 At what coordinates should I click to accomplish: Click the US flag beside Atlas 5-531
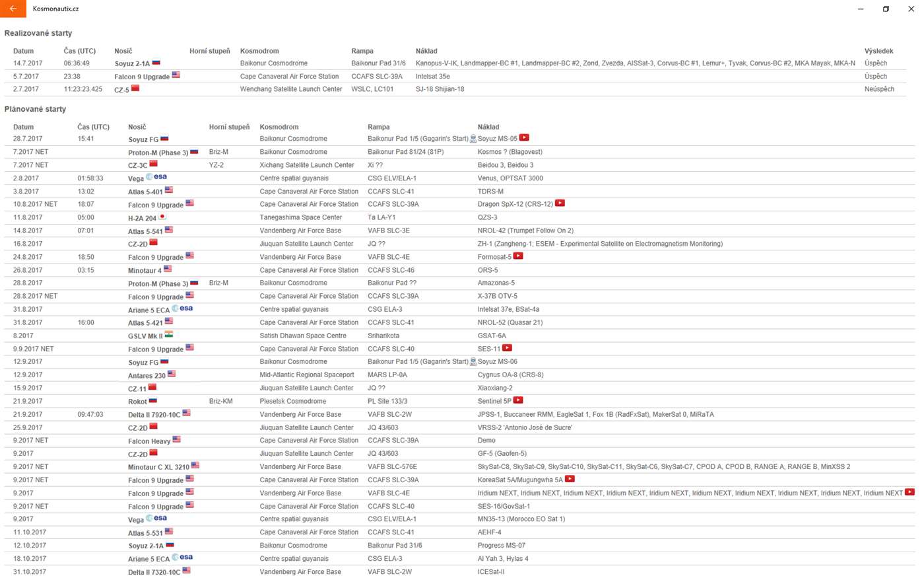169,531
